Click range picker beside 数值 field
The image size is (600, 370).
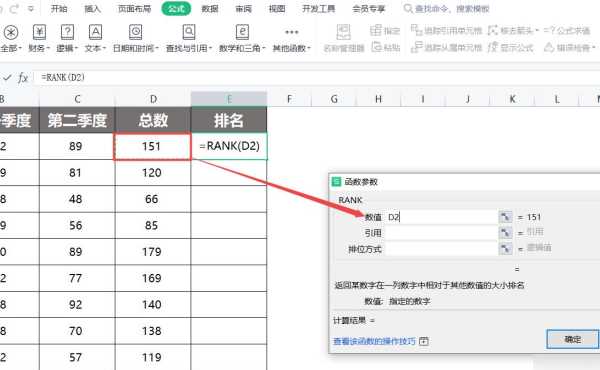point(505,217)
